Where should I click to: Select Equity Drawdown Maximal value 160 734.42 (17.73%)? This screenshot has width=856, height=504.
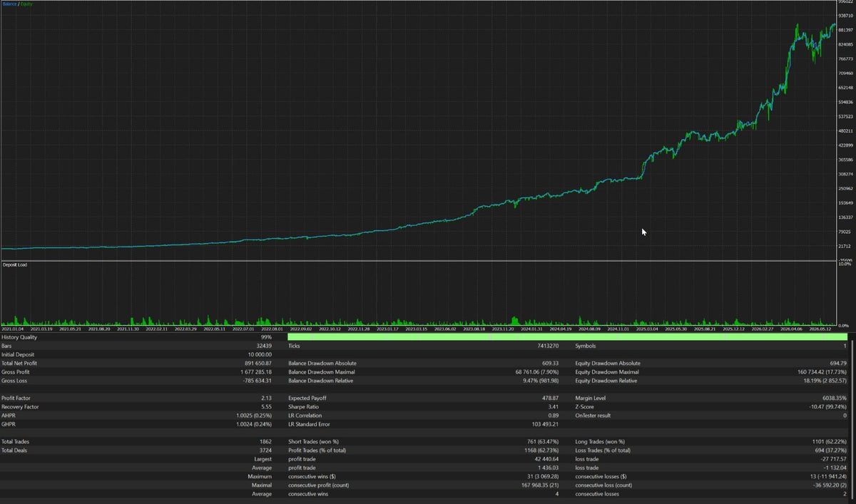coord(821,371)
